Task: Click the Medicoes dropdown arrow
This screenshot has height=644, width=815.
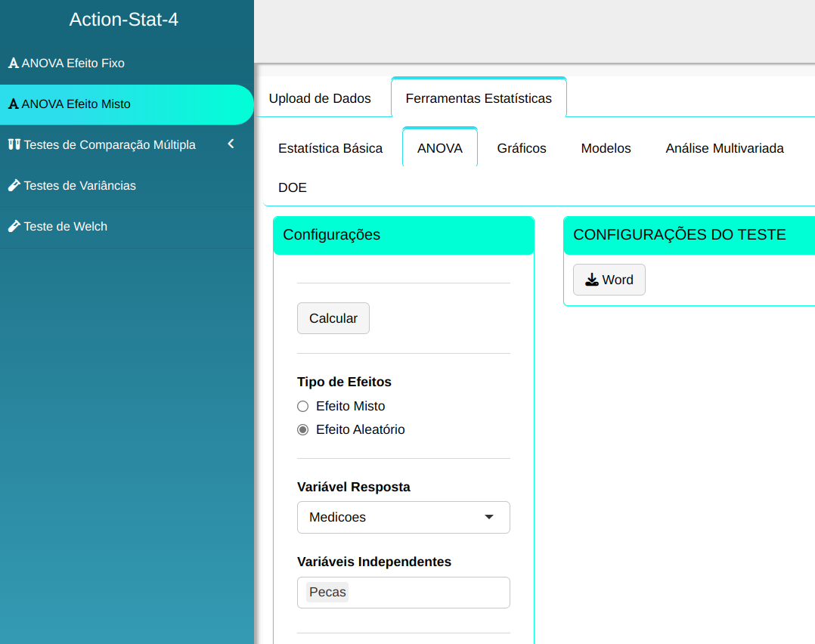Action: [x=489, y=518]
